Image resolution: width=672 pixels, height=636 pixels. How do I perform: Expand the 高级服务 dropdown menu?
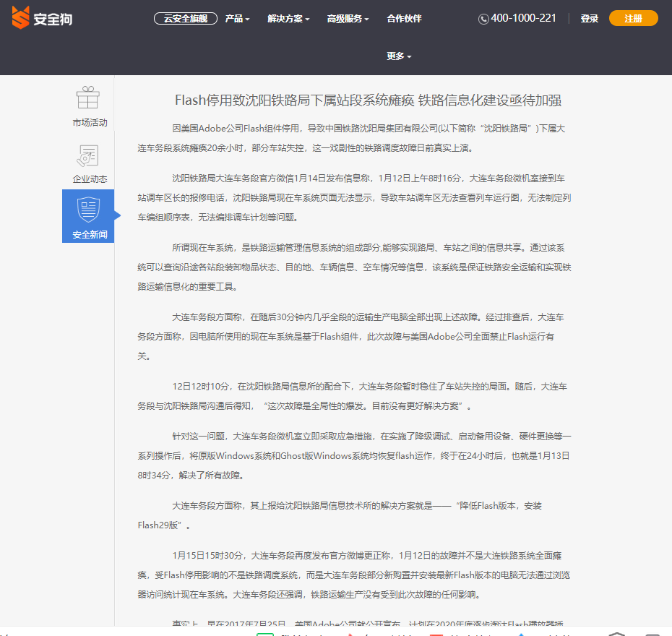(x=348, y=18)
